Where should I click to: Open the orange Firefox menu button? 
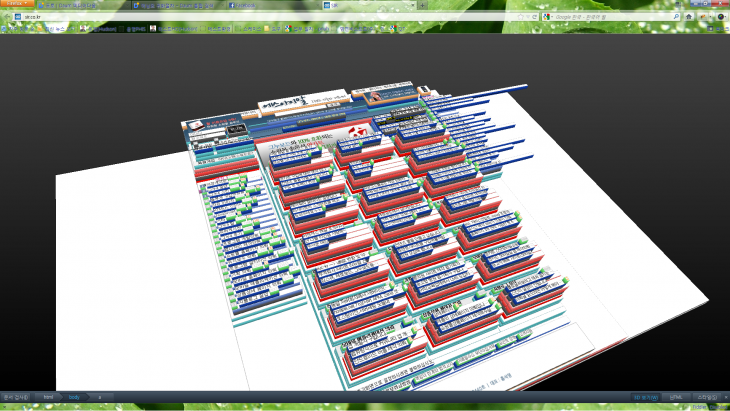pos(17,4)
